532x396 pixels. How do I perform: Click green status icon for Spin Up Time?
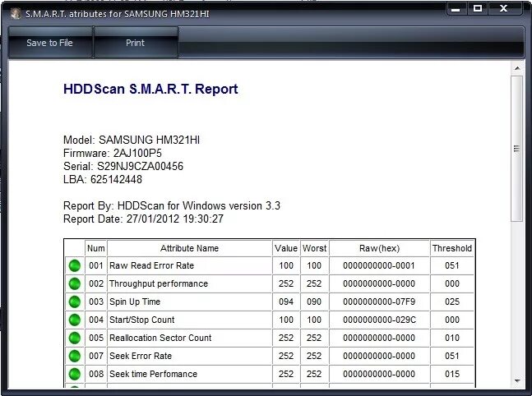pos(75,302)
